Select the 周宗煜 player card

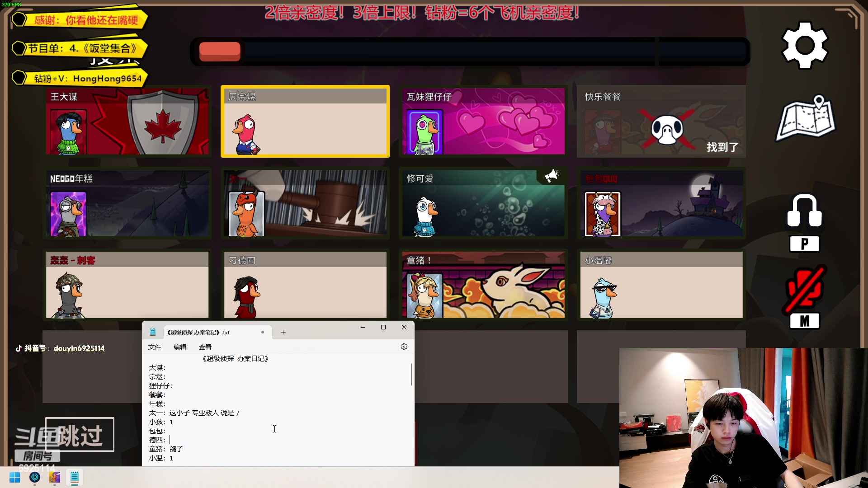click(x=305, y=121)
